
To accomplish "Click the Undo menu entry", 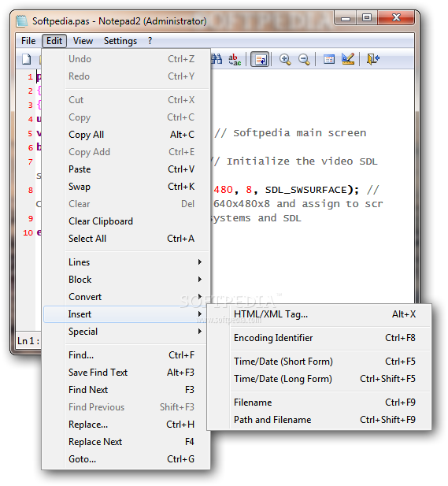I will click(127, 59).
